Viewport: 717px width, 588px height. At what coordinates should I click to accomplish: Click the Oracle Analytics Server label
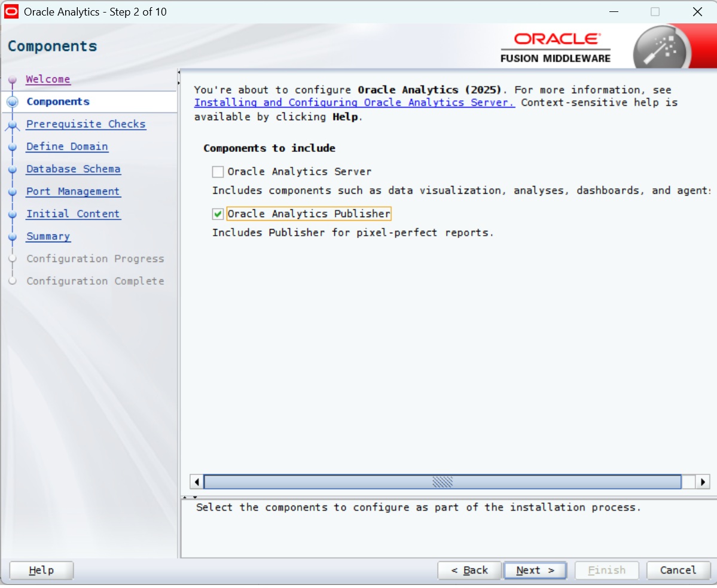300,172
